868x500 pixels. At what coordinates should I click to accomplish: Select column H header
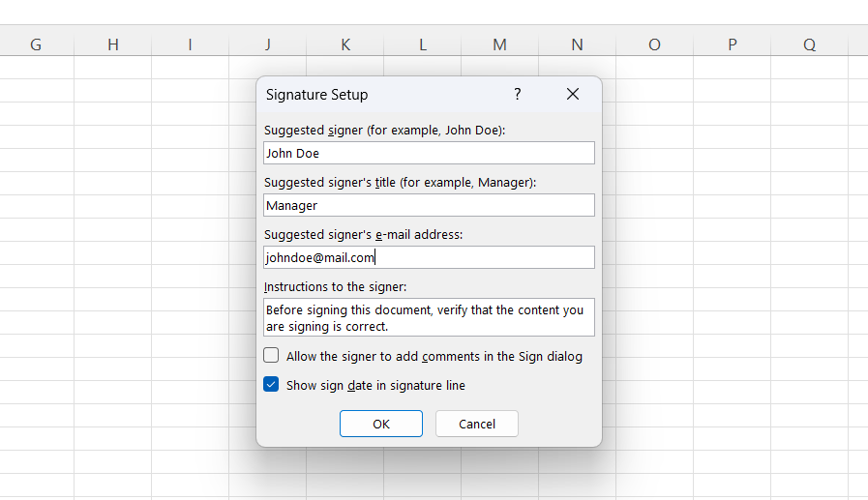(x=113, y=44)
